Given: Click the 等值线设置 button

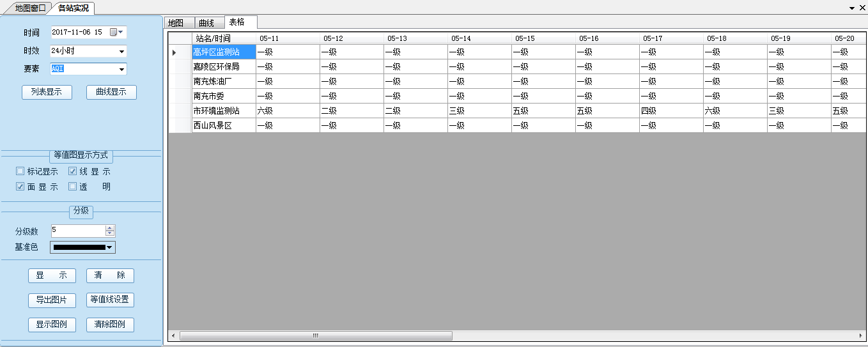Looking at the screenshot, I should tap(111, 300).
